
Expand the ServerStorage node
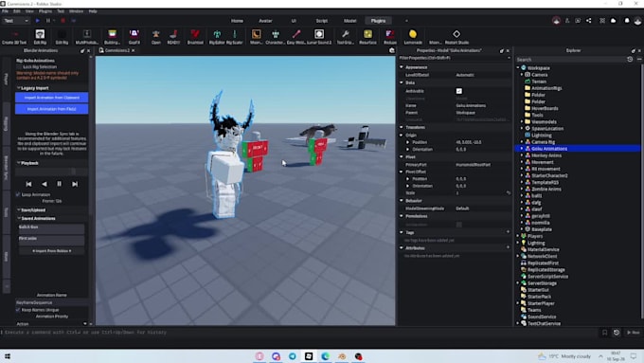518,282
